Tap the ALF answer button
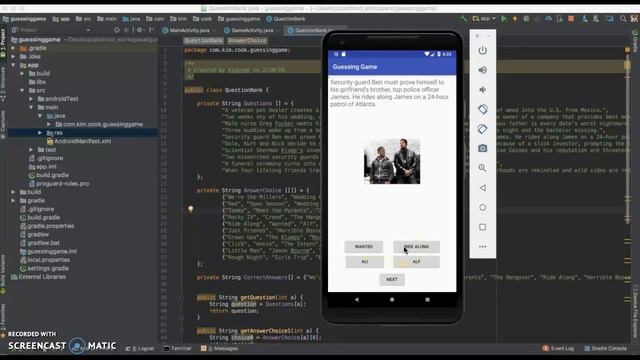The width and height of the screenshot is (640, 360). [x=416, y=262]
